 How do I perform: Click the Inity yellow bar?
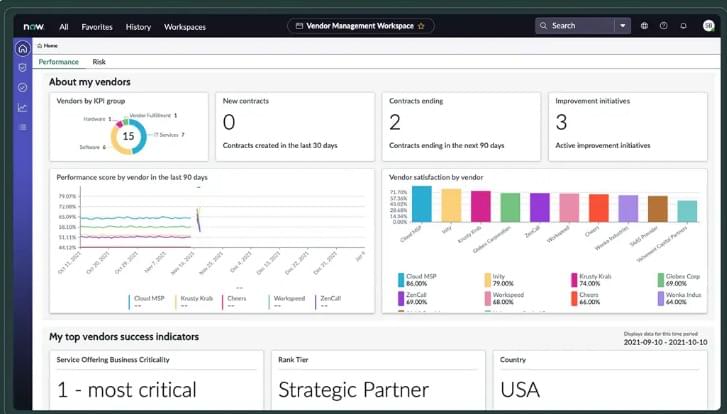451,205
